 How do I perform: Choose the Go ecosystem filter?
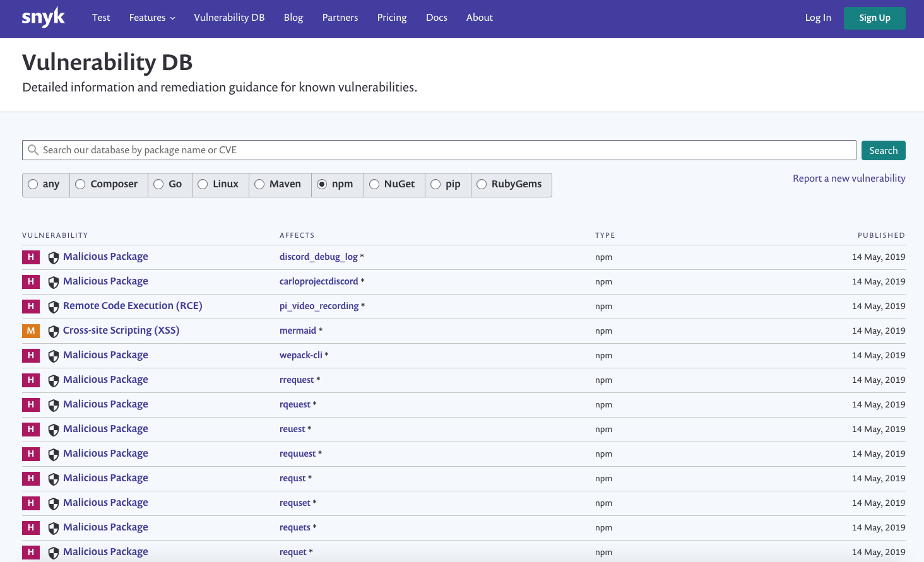tap(158, 184)
